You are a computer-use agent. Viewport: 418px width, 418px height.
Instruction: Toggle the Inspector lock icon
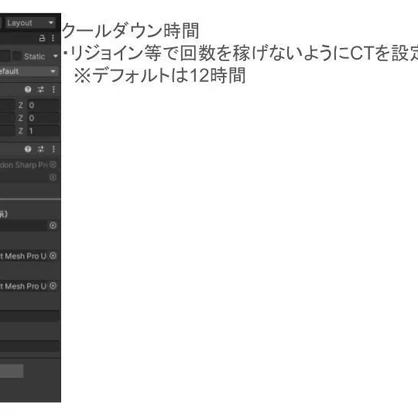pyautogui.click(x=42, y=38)
